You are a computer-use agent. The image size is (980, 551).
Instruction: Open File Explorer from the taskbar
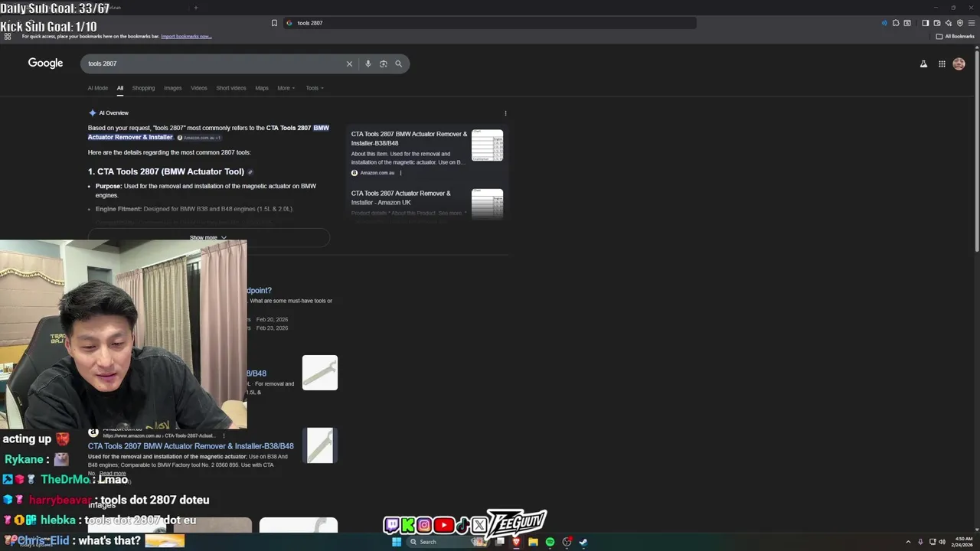pos(533,542)
